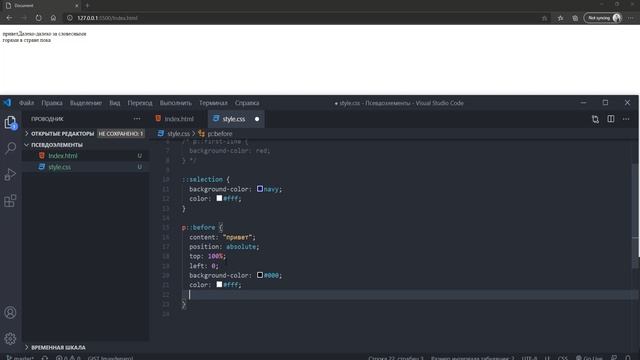
Task: Reload the page in the browser
Action: (x=38, y=18)
